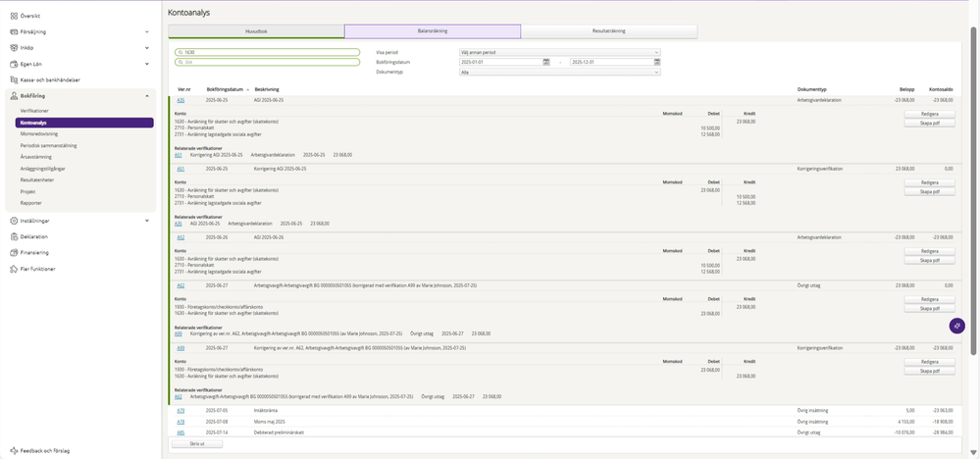This screenshot has height=459, width=980.
Task: Expand the Egen Lön menu chevron
Action: click(147, 64)
